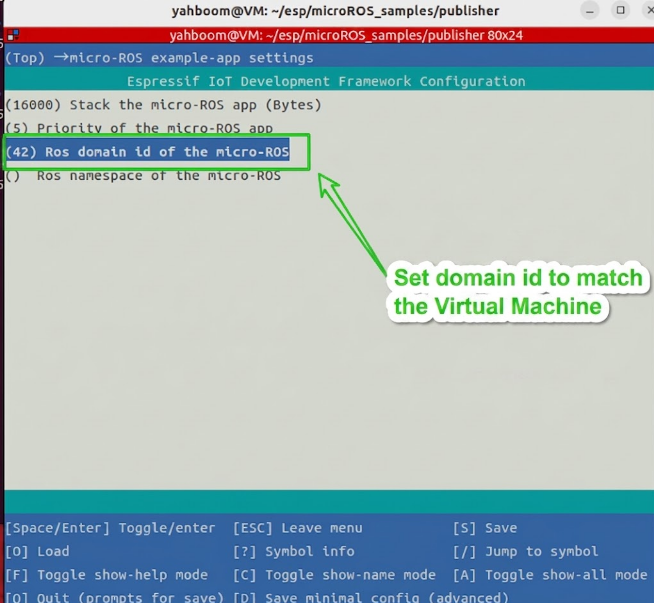Screen dimensions: 654x603
Task: Click the [Space/Enter] Toggle/enter hint
Action: pyautogui.click(x=110, y=528)
